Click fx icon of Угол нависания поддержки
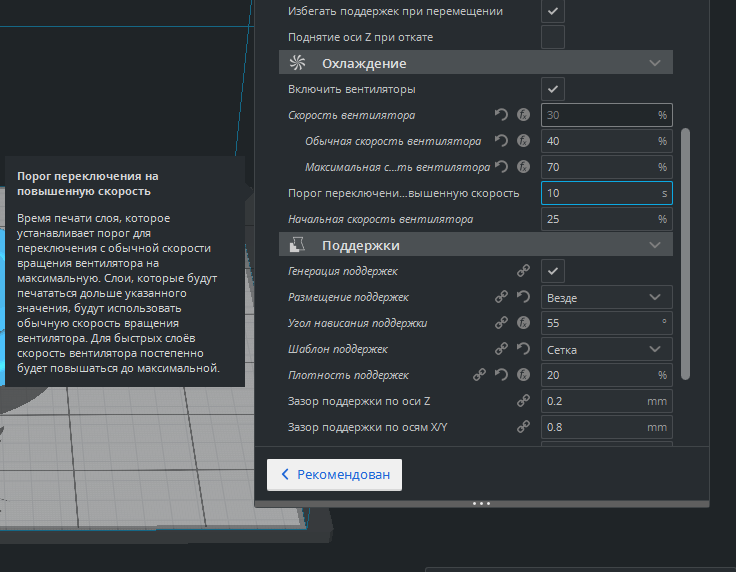The height and width of the screenshot is (572, 736). pos(523,323)
